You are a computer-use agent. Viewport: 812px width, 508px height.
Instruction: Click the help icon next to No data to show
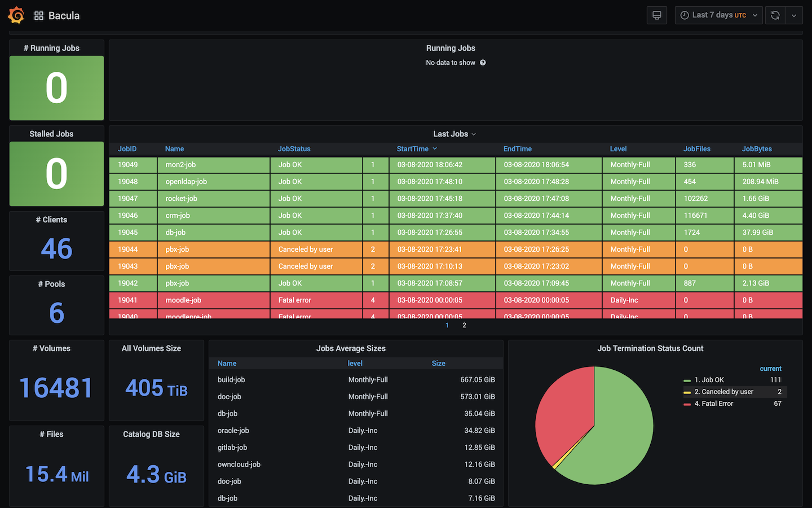(x=483, y=63)
